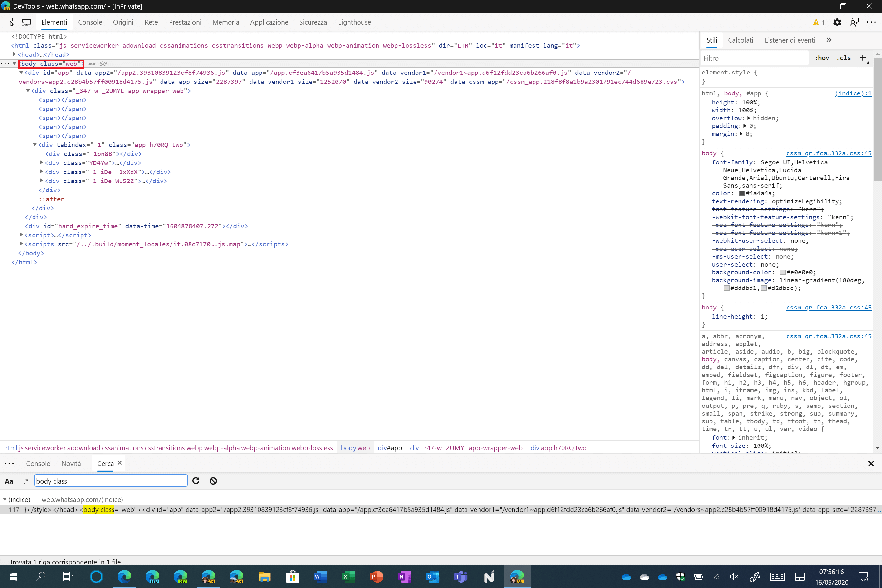Open File Explorer from taskbar
Viewport: 882px width, 588px height.
click(x=264, y=576)
